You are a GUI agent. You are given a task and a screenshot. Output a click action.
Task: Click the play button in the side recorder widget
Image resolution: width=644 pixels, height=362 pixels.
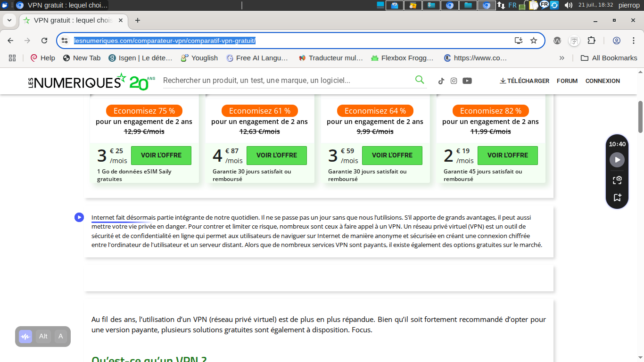617,160
